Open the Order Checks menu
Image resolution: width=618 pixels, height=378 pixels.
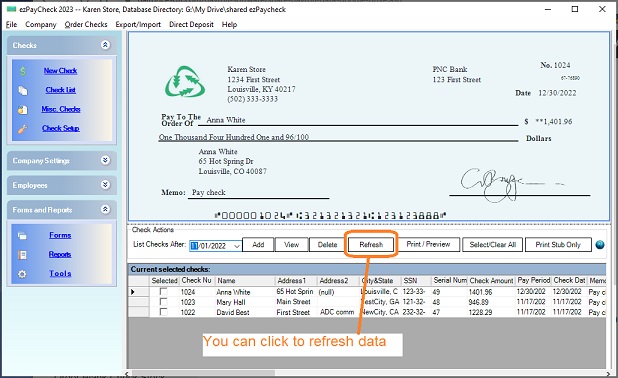[x=86, y=24]
